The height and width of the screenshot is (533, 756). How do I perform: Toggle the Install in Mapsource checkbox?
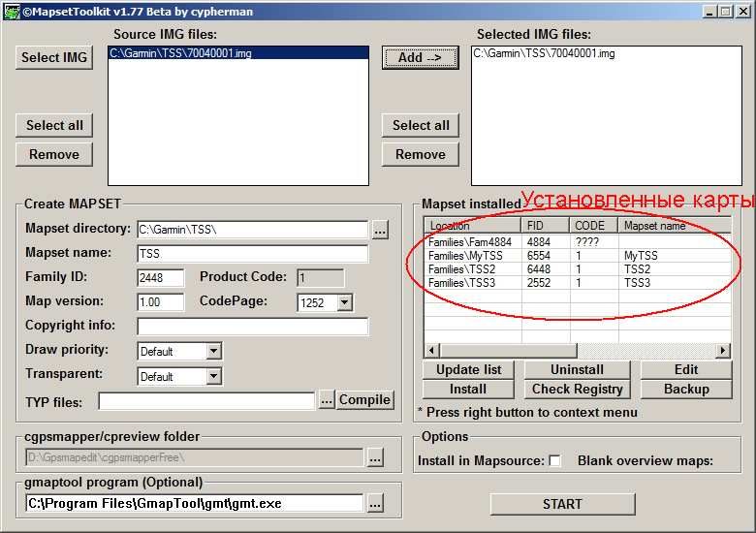pyautogui.click(x=555, y=460)
